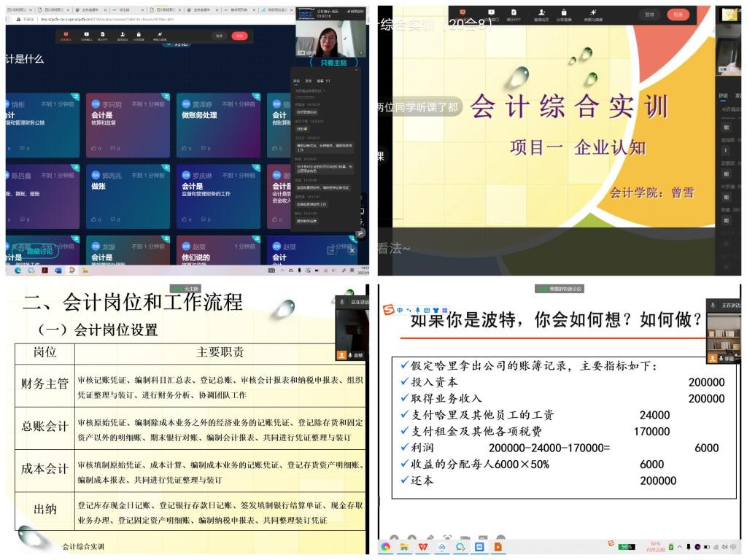Switch to the 评论 tab in the left chat panel
The height and width of the screenshot is (560, 747).
coord(296,81)
